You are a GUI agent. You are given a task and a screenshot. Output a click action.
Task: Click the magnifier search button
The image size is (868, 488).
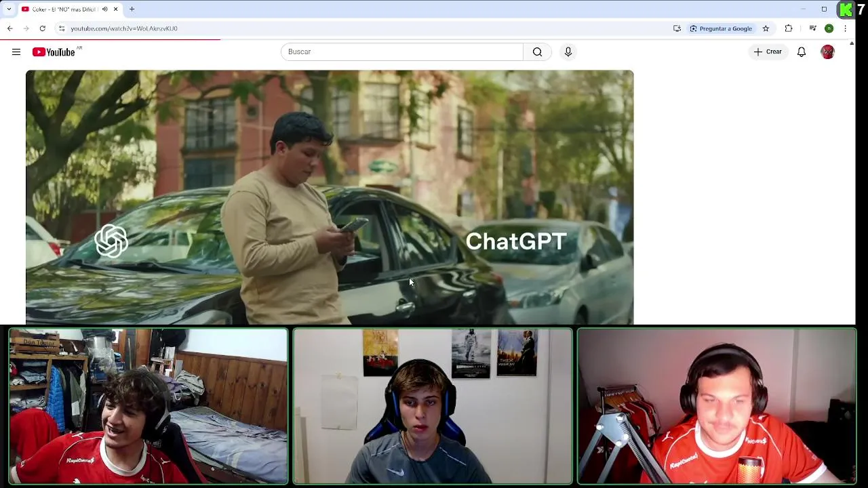coord(537,52)
